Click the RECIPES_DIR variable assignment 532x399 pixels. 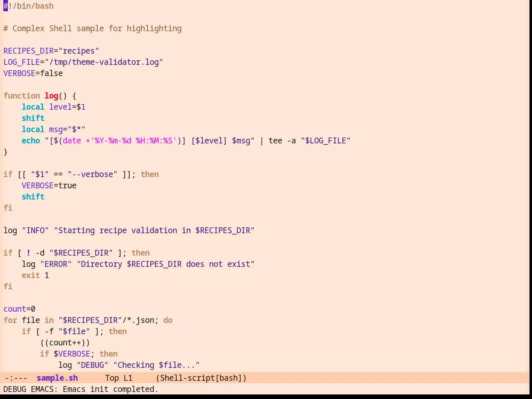tap(51, 51)
